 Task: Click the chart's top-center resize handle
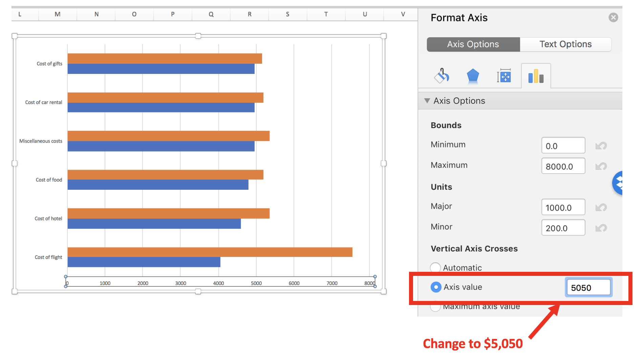tap(198, 36)
